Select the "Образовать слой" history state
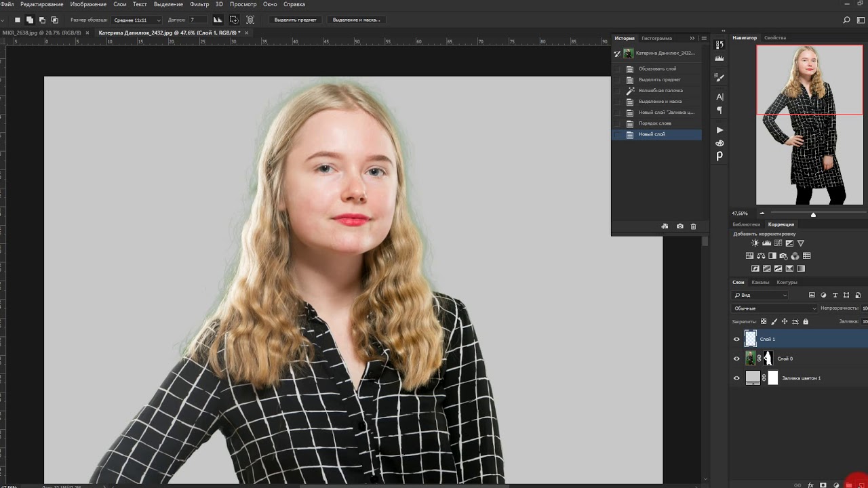868x488 pixels. point(656,68)
